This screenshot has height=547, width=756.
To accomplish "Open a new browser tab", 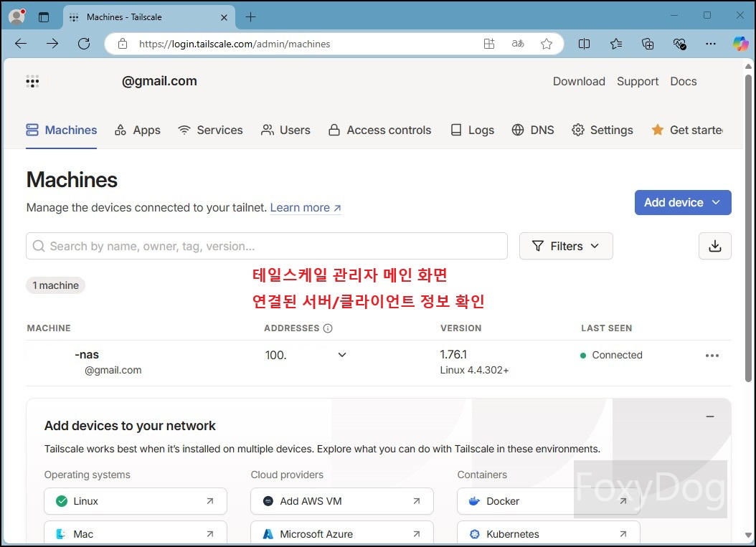I will 251,17.
